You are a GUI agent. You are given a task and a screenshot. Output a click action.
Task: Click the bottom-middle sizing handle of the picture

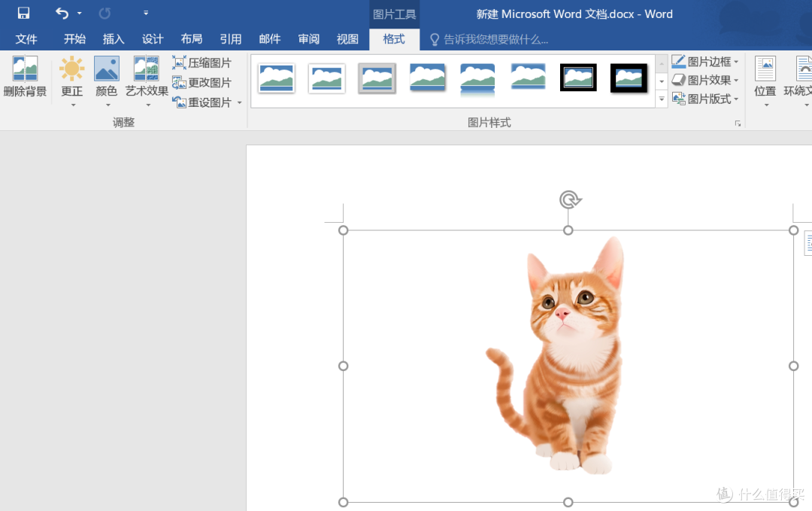point(568,502)
